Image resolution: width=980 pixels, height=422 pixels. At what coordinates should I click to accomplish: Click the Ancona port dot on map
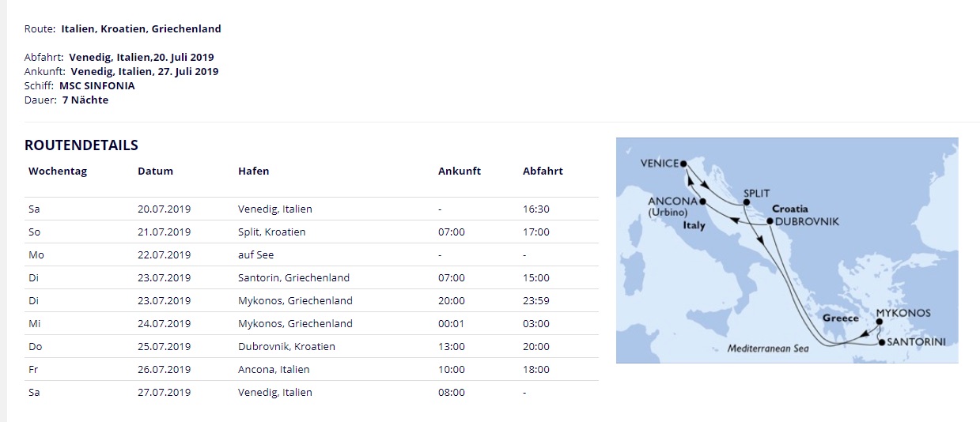click(702, 202)
